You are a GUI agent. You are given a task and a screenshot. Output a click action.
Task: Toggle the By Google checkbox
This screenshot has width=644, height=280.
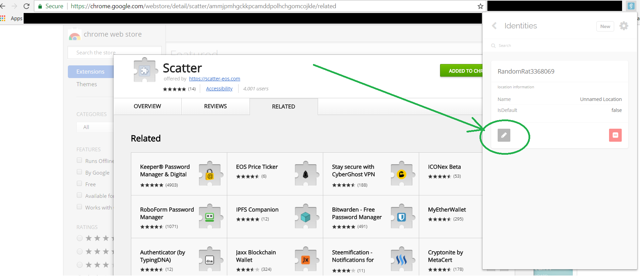80,172
